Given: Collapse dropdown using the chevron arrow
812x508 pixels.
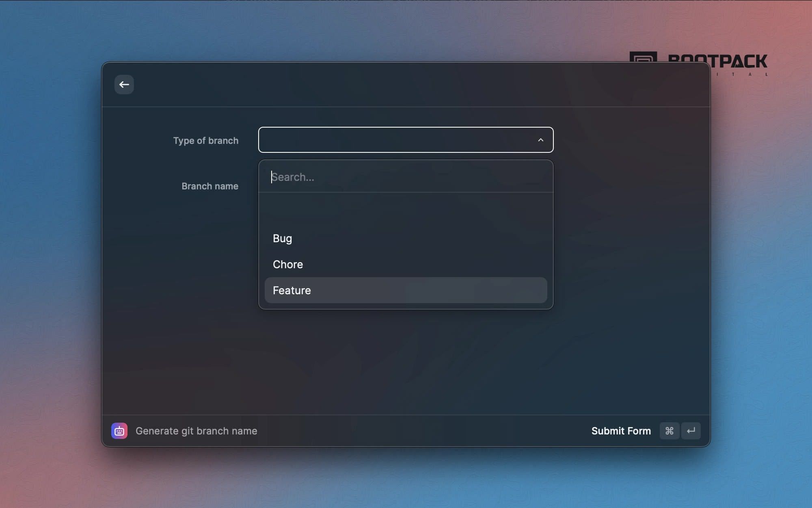Looking at the screenshot, I should pyautogui.click(x=540, y=140).
